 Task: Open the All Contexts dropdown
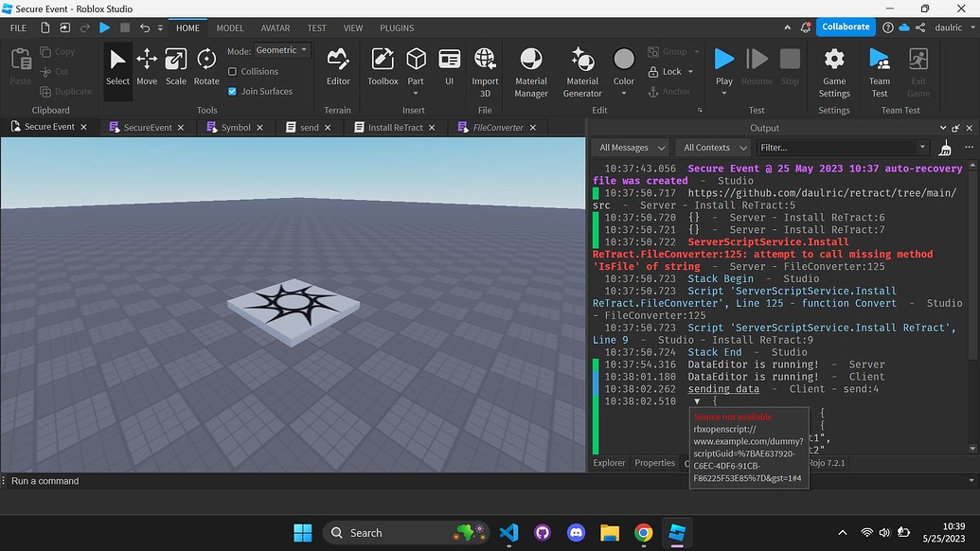(x=712, y=148)
